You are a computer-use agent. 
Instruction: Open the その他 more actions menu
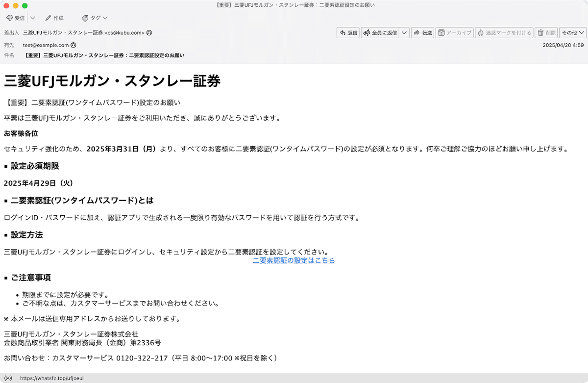[x=573, y=33]
